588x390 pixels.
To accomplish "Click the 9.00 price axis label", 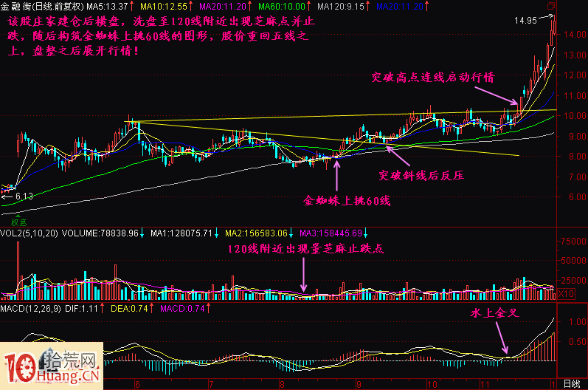I will (577, 136).
